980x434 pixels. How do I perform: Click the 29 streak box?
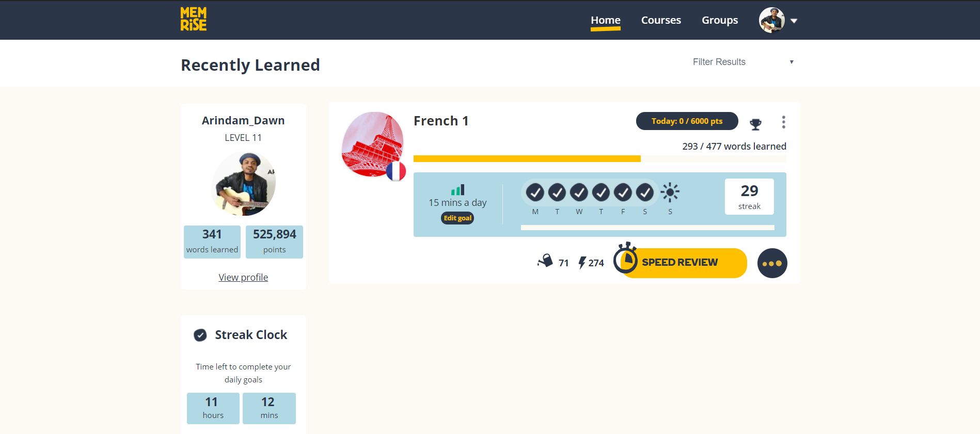click(x=749, y=197)
